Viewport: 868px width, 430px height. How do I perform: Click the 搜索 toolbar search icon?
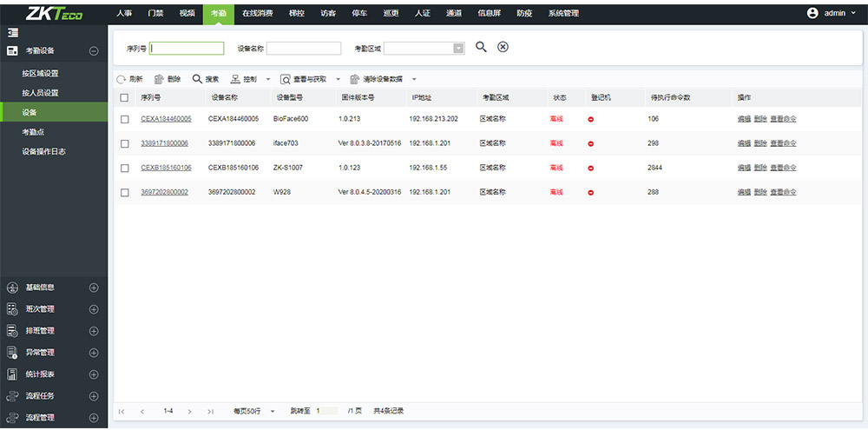[x=197, y=79]
